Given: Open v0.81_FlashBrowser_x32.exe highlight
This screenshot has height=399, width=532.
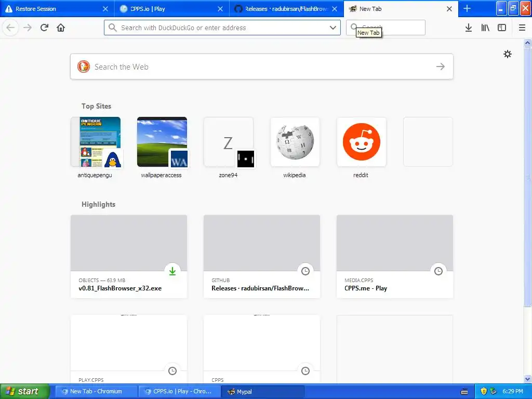Looking at the screenshot, I should point(129,257).
